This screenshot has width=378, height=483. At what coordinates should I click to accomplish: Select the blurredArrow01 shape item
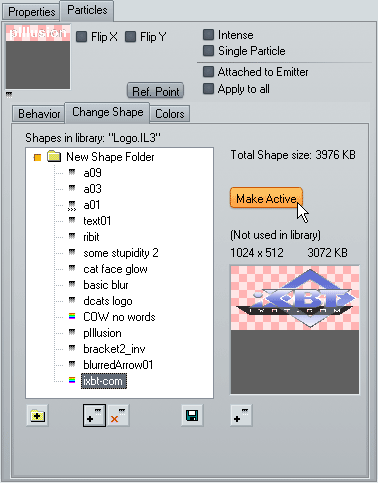click(118, 365)
